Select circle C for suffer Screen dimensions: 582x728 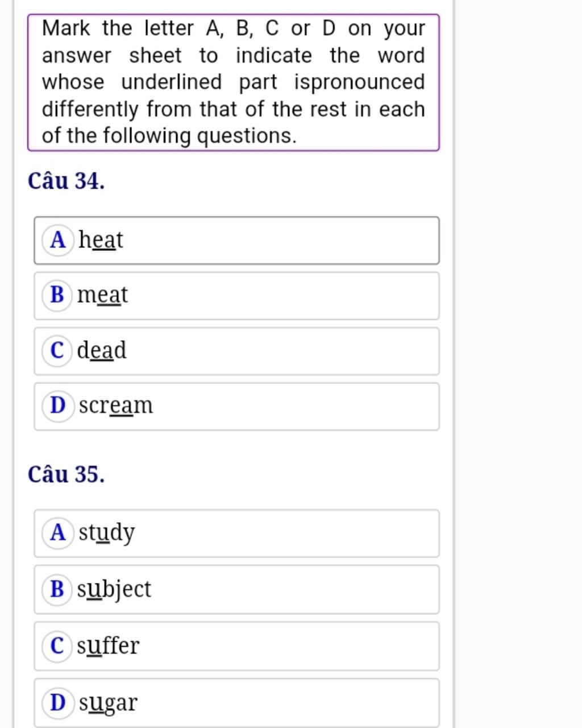click(57, 646)
